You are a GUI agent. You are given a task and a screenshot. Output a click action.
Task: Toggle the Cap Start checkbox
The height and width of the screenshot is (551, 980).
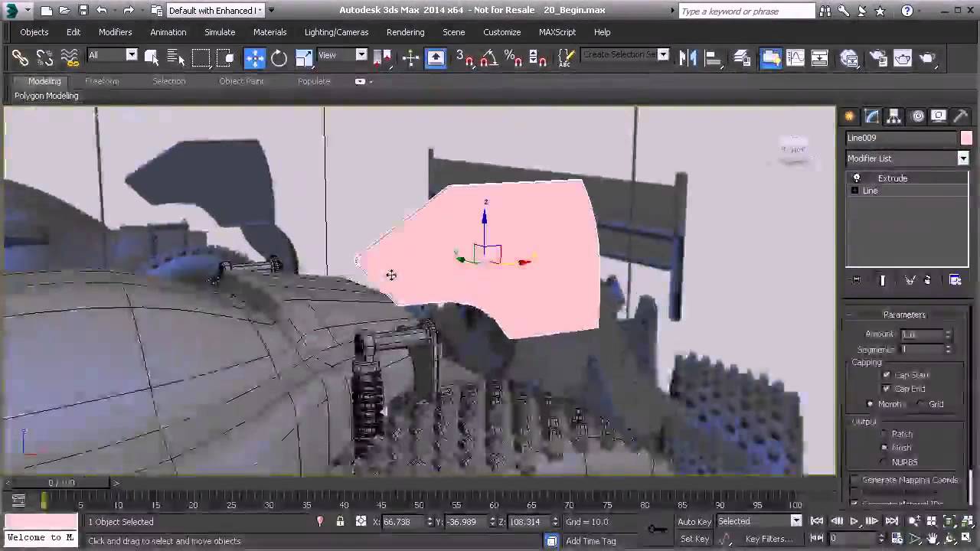[x=887, y=375]
